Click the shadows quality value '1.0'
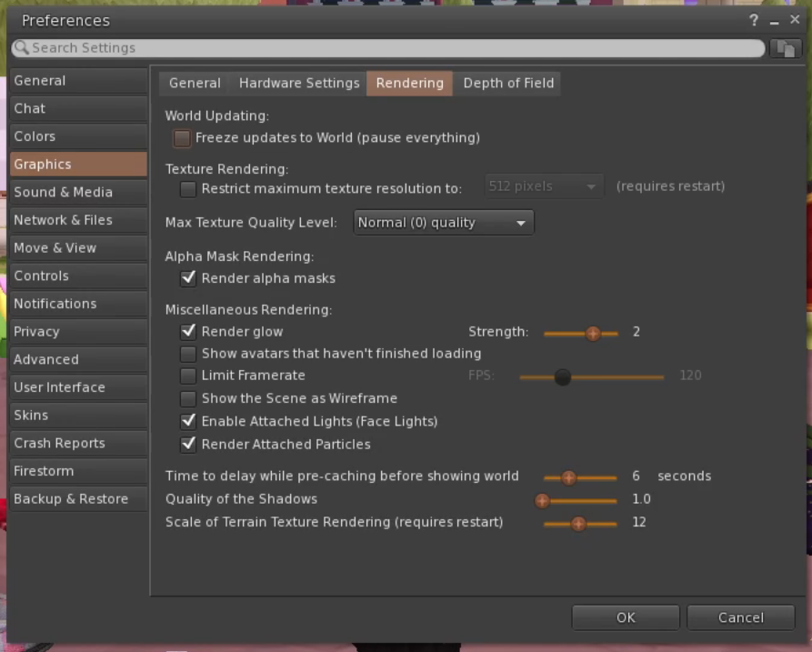 641,499
